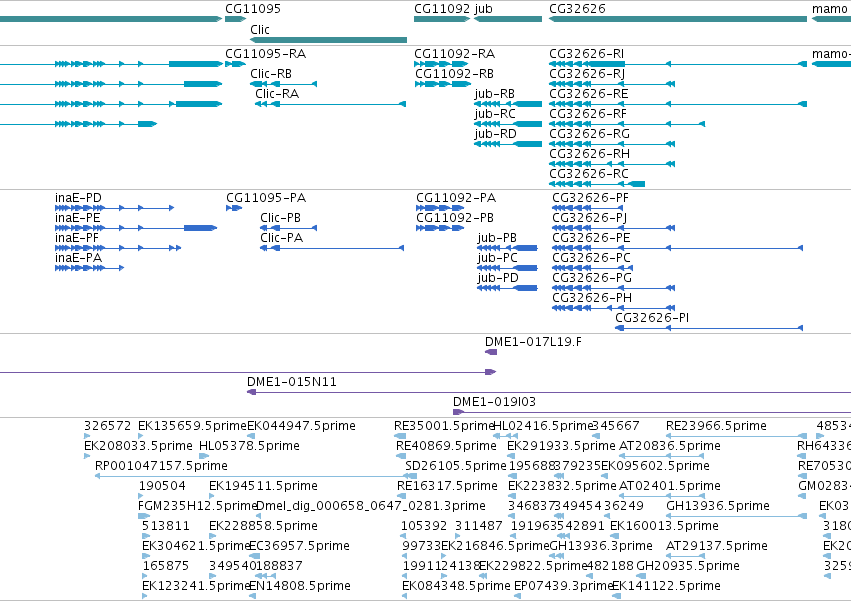Screen dimensions: 851x601
Task: Select the CG11095 gene bar
Action: [x=235, y=19]
